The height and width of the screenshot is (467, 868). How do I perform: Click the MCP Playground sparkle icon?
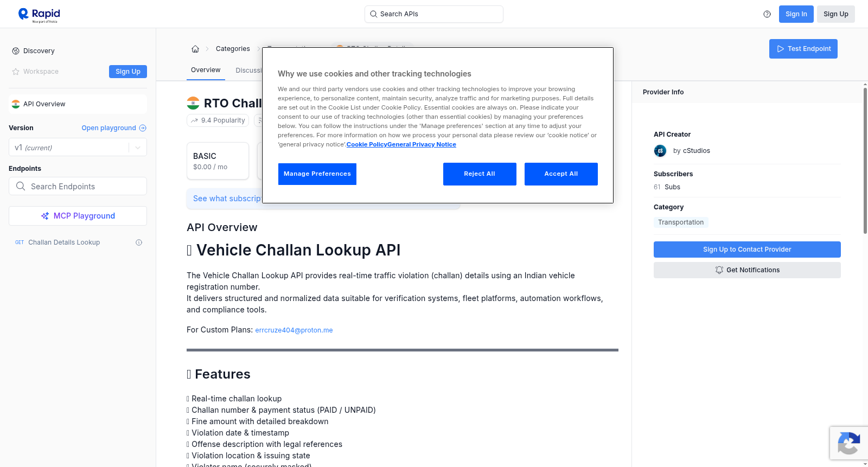[45, 216]
